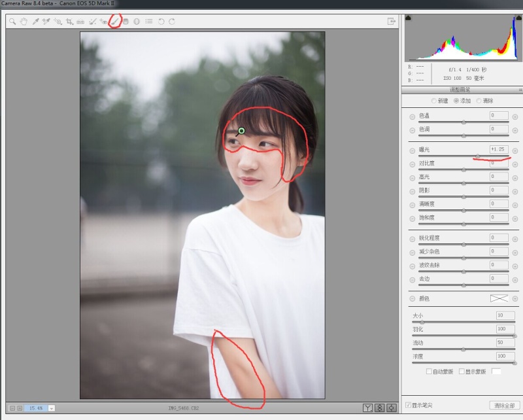The height and width of the screenshot is (420, 523).
Task: Click the 浓度 density value field
Action: [x=505, y=356]
